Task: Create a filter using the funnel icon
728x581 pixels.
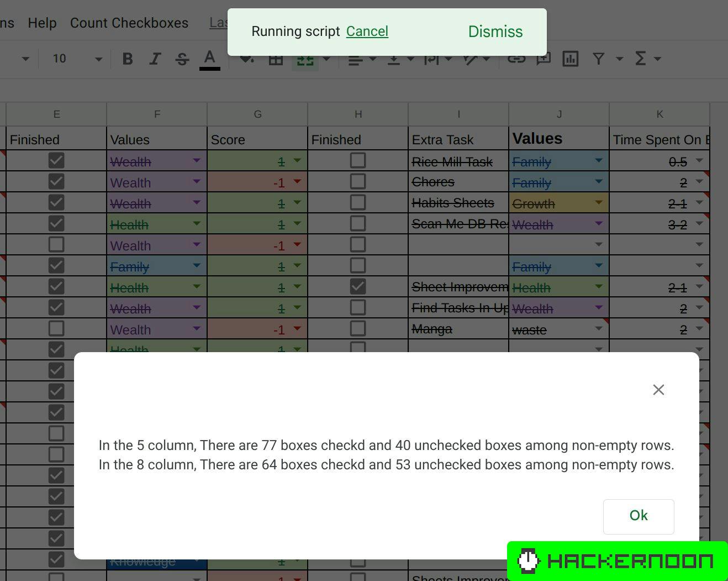Action: [598, 58]
